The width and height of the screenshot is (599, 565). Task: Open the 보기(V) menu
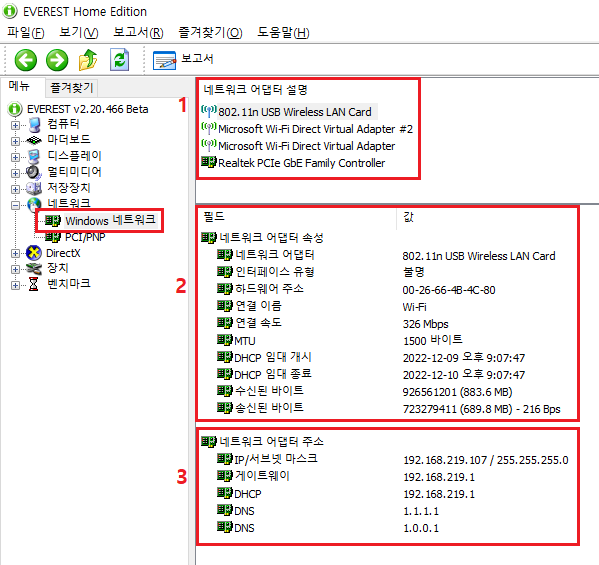pos(79,32)
